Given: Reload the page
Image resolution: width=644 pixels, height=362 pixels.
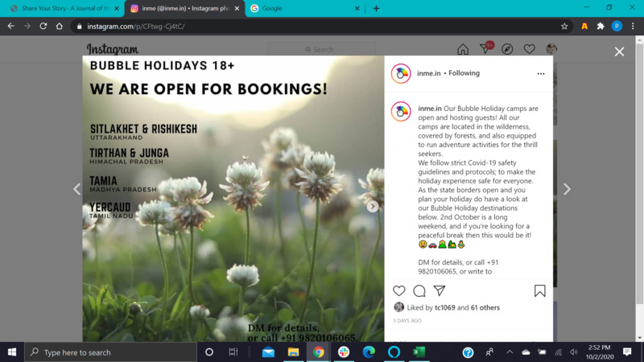Looking at the screenshot, I should (43, 26).
